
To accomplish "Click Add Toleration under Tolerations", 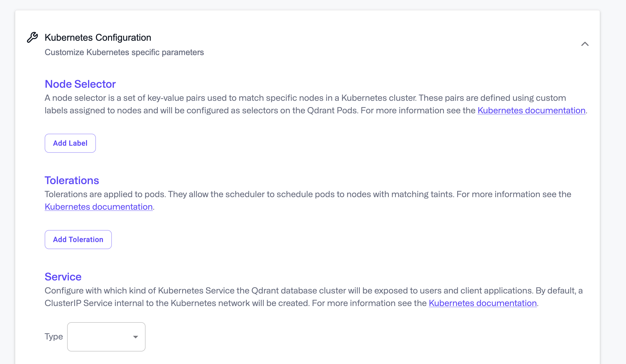I will point(78,239).
